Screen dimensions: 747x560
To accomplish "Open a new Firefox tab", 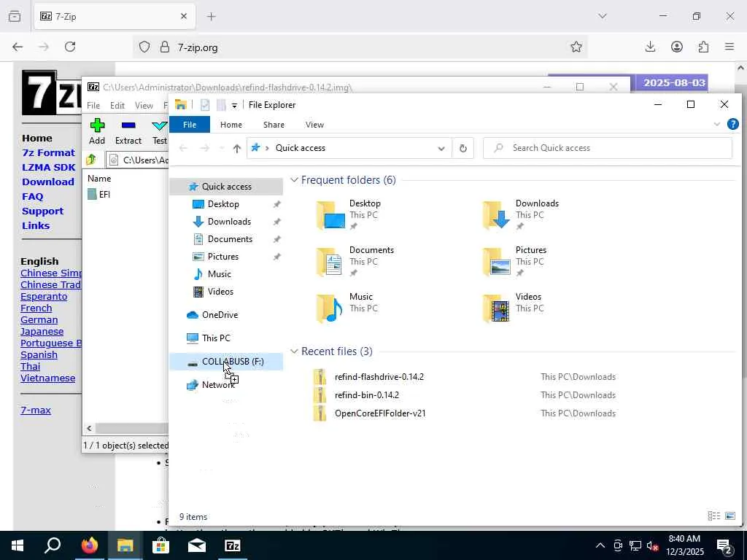I will coord(212,17).
